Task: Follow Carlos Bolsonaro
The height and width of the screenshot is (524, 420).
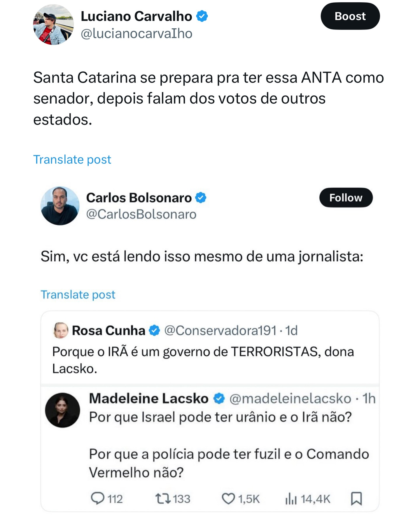Action: click(346, 198)
